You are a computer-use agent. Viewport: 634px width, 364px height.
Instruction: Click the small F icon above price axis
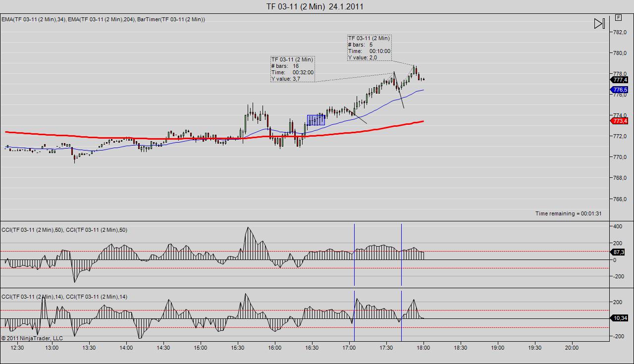619,17
